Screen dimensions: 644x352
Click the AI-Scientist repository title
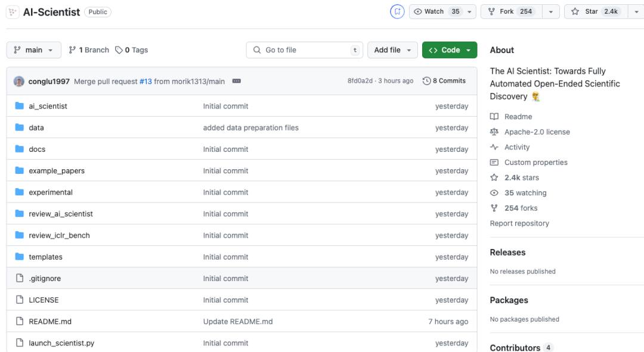[x=51, y=12]
